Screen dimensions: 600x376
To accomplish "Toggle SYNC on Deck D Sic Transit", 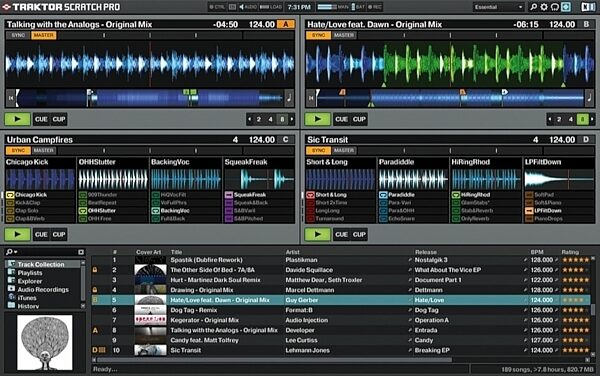I will [318, 150].
